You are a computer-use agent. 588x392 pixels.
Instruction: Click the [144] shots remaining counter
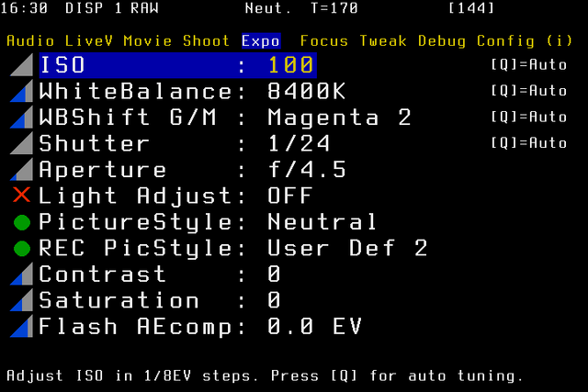pos(471,8)
